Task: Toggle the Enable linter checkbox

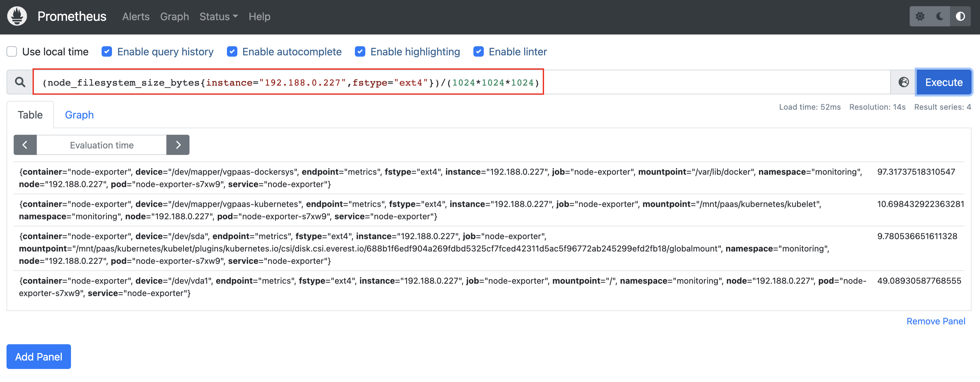Action: (x=478, y=52)
